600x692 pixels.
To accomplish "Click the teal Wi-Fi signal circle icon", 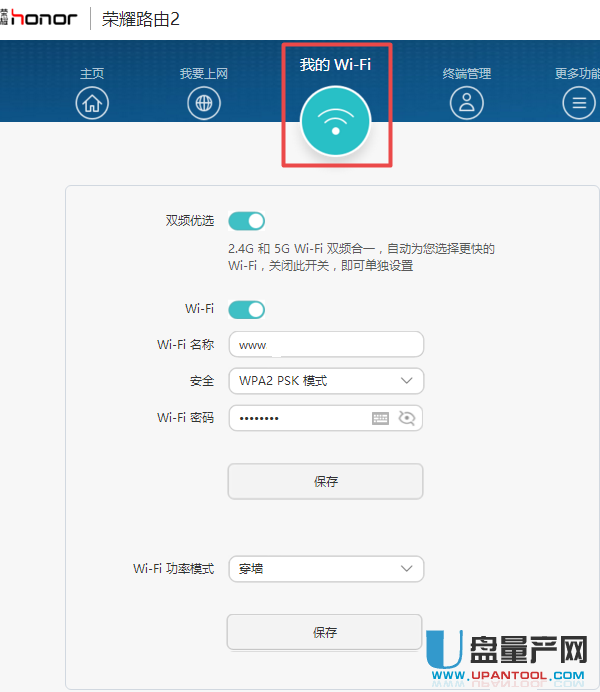I will 336,122.
